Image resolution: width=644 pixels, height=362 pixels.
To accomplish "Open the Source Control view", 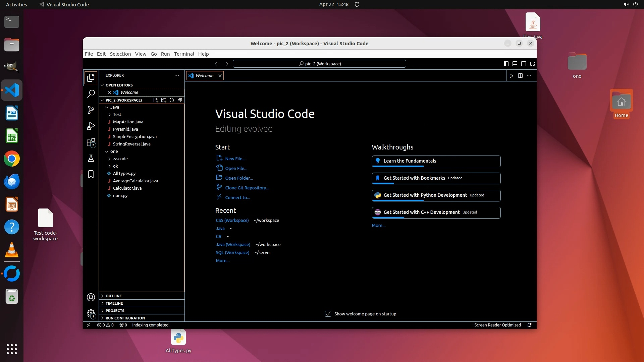I will [91, 110].
